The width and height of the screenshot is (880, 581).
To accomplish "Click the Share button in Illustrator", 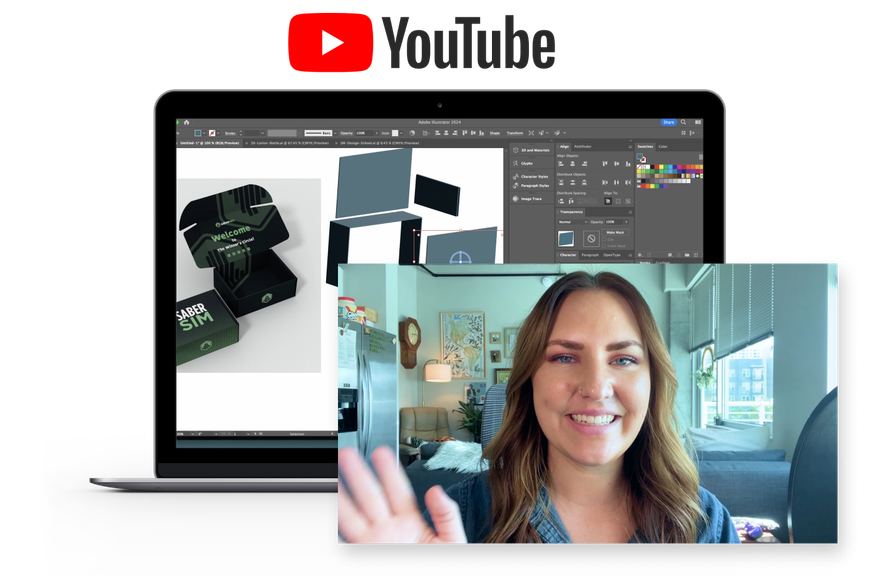I will (x=669, y=122).
